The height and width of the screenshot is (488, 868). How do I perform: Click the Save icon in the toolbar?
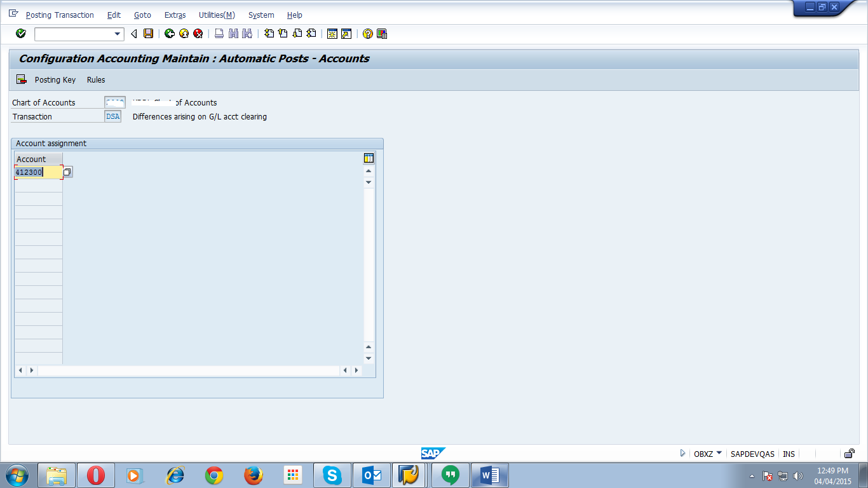click(x=149, y=33)
